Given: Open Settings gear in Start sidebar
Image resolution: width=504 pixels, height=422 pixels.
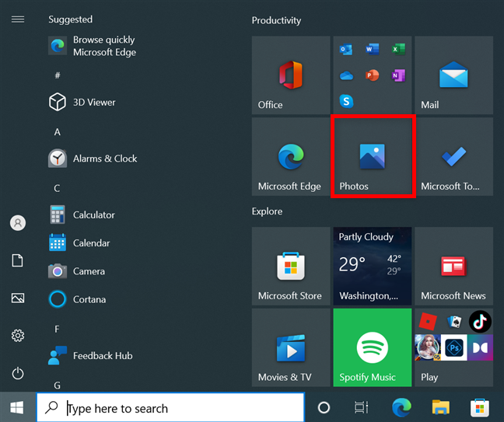Looking at the screenshot, I should (x=18, y=336).
